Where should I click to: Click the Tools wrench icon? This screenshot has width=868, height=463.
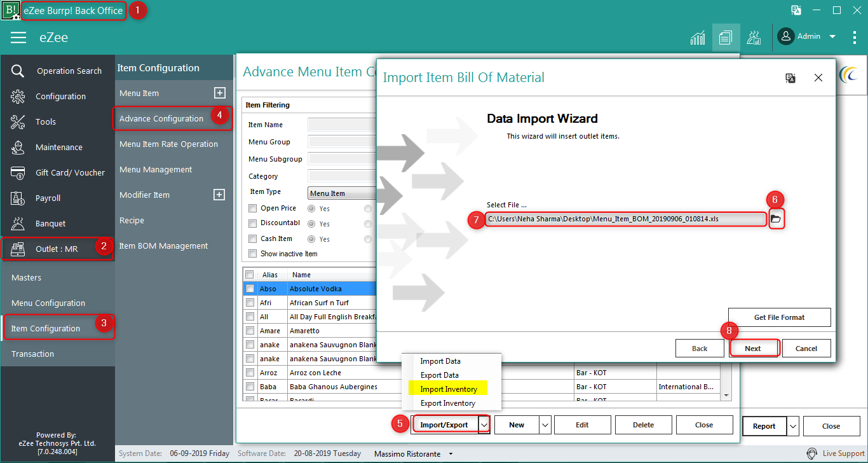18,121
